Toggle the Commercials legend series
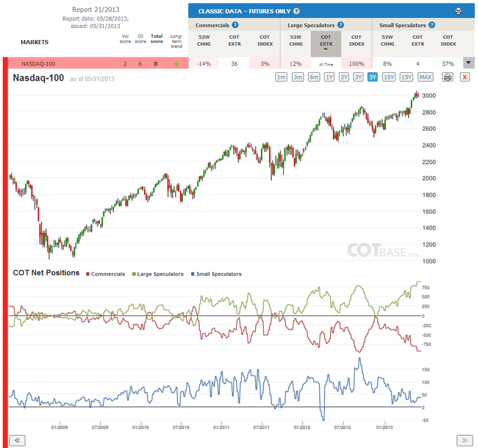The width and height of the screenshot is (478, 448). click(x=106, y=274)
